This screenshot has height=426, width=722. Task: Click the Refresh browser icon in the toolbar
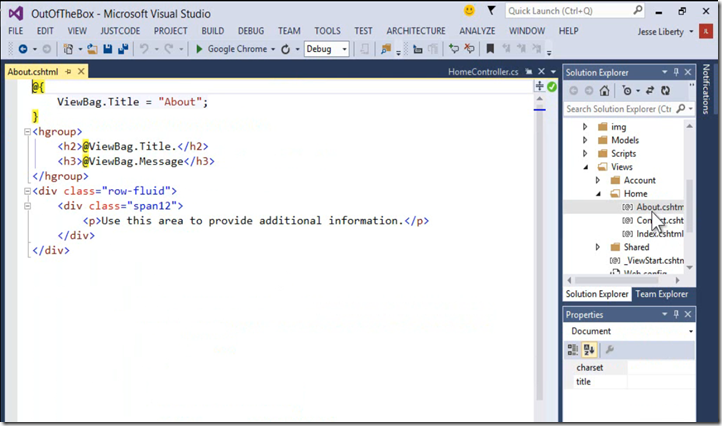click(x=285, y=49)
